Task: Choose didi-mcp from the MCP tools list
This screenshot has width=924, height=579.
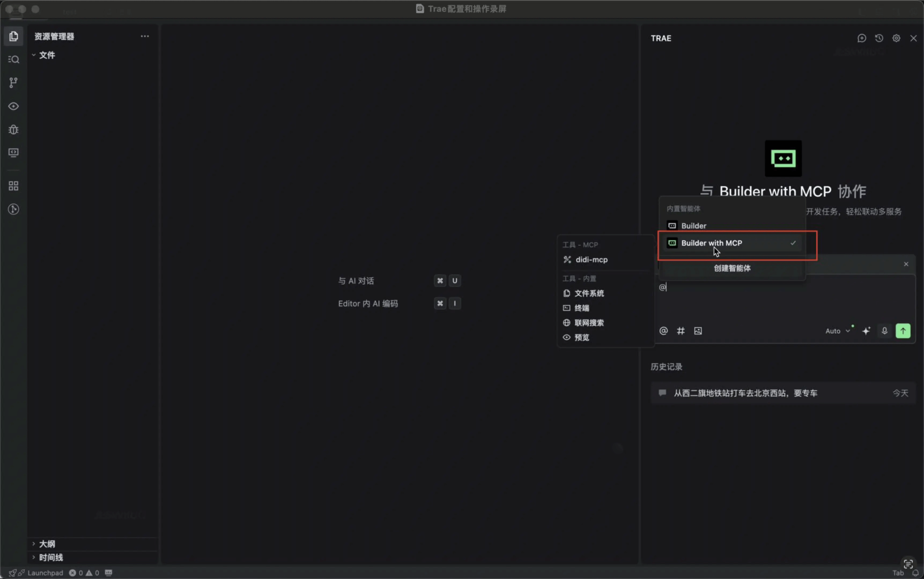Action: coord(591,260)
